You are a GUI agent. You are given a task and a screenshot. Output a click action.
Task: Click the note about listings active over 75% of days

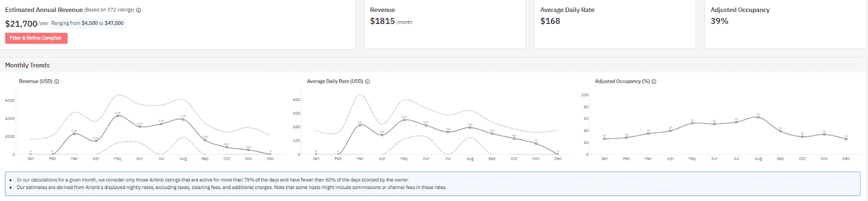[x=213, y=180]
